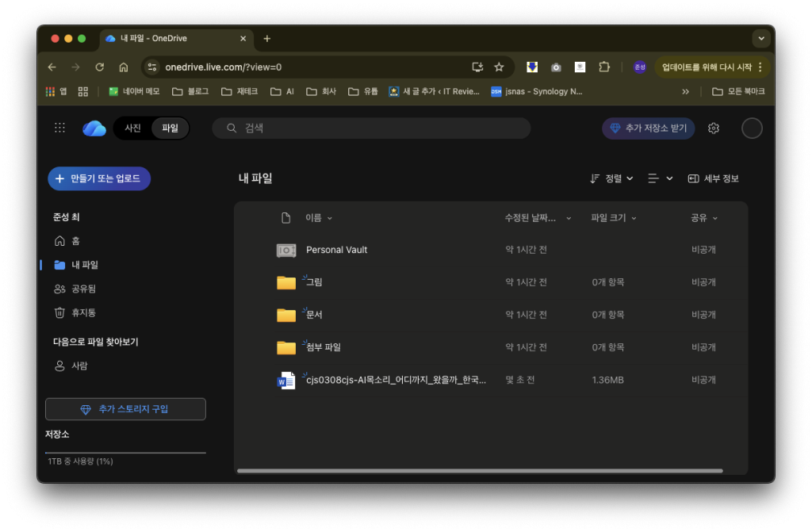
Task: Click the Word document file icon
Action: click(x=286, y=381)
